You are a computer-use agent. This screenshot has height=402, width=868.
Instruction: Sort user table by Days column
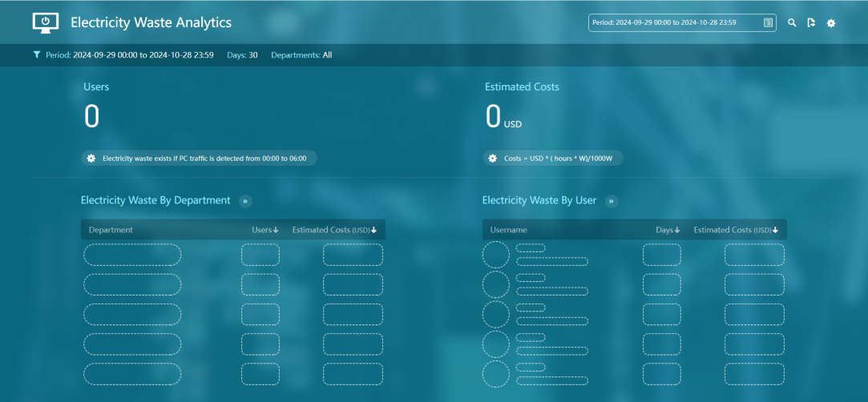coord(668,230)
